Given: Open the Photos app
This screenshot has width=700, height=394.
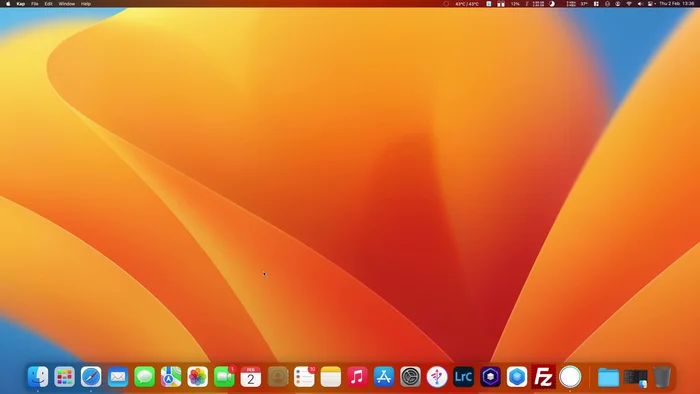Looking at the screenshot, I should (198, 377).
